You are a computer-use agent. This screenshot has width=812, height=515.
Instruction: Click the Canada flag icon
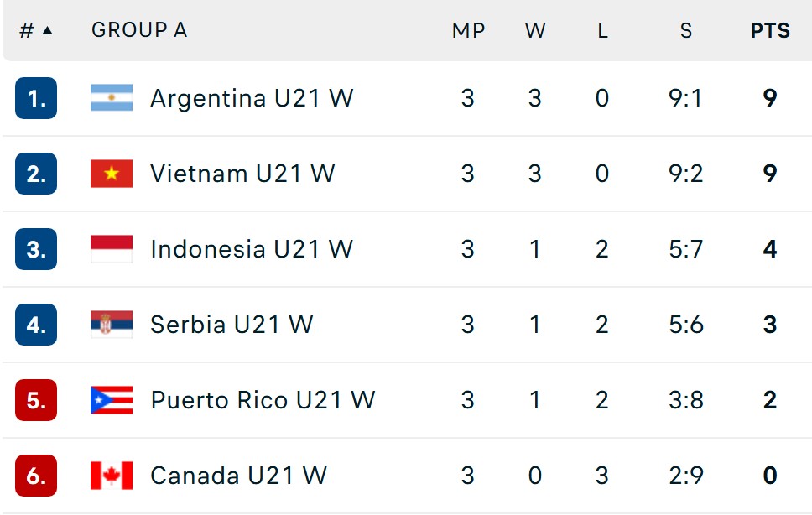(112, 476)
